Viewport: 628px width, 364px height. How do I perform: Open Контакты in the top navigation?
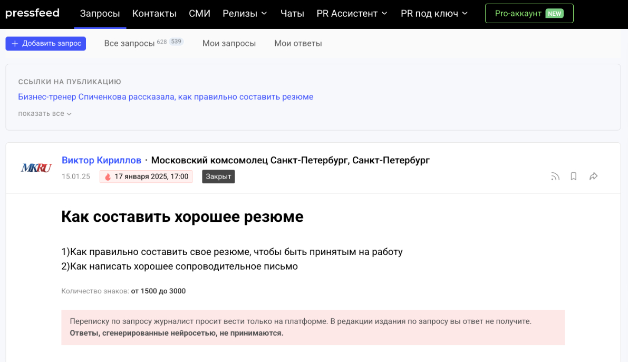[154, 14]
